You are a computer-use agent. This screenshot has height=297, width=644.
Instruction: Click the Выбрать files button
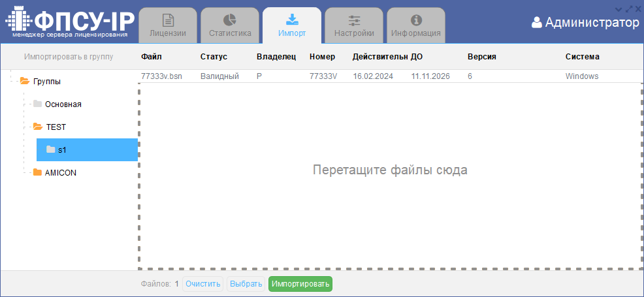(x=246, y=284)
